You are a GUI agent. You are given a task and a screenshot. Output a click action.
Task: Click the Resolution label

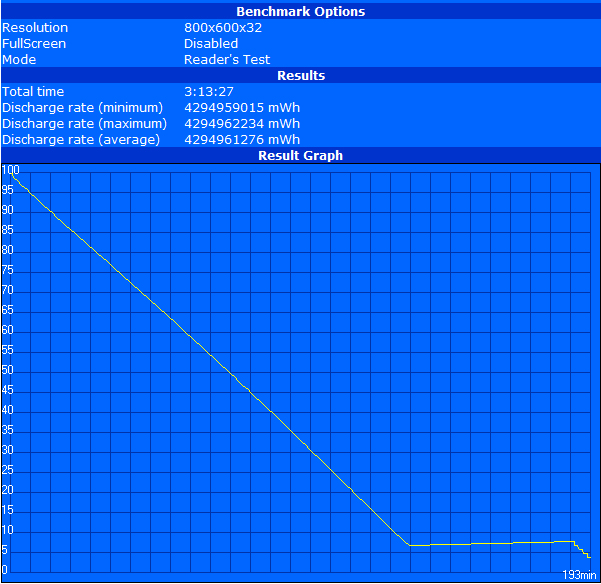tap(35, 28)
